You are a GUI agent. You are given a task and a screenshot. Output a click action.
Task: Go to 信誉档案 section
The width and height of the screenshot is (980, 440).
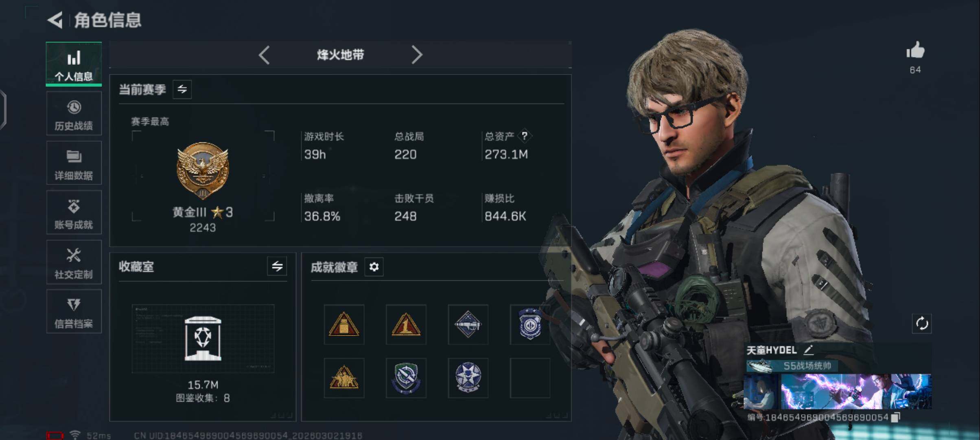point(74,311)
